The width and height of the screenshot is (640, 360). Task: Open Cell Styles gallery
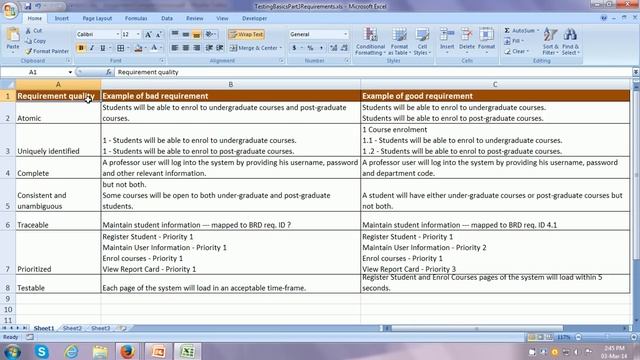(422, 41)
